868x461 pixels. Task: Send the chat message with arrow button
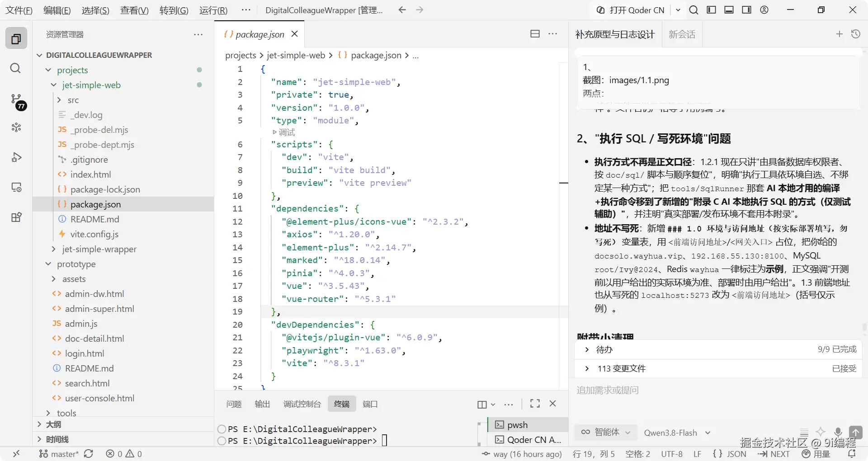point(855,432)
